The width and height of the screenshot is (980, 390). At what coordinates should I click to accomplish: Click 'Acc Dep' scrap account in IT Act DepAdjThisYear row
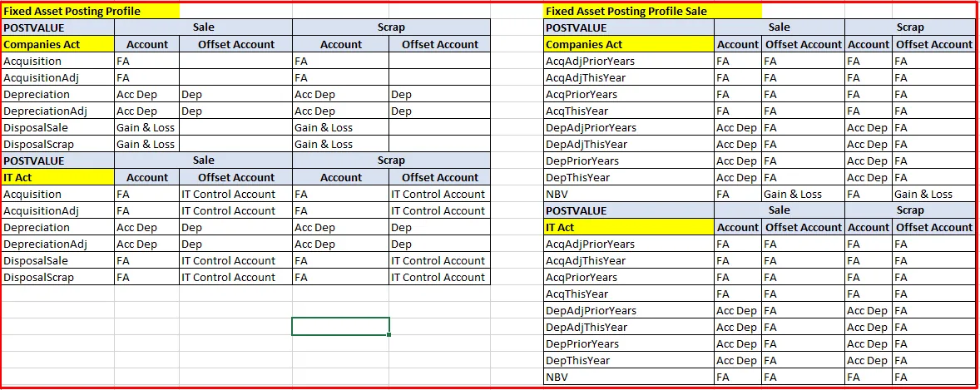[x=867, y=328]
